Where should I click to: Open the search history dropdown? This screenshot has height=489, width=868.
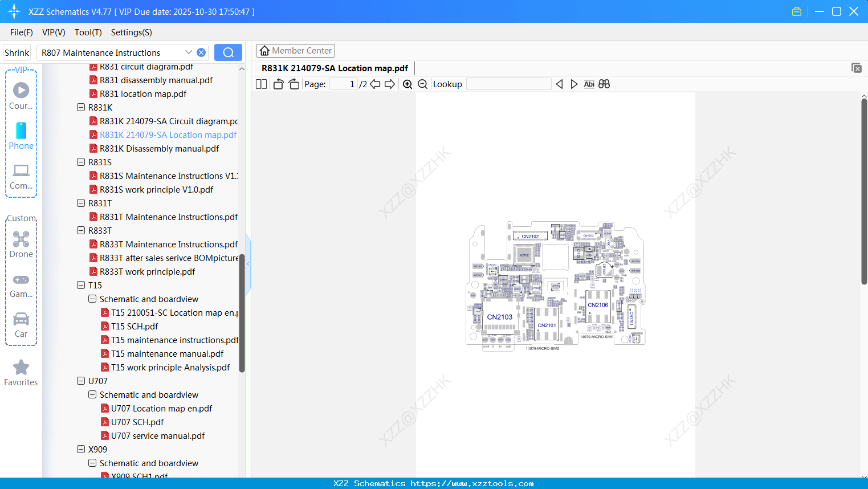189,52
